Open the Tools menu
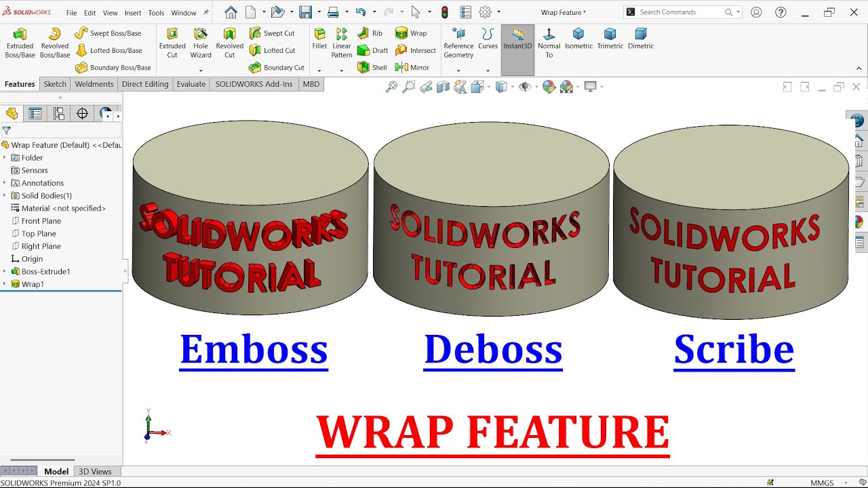This screenshot has width=868, height=488. pos(156,13)
